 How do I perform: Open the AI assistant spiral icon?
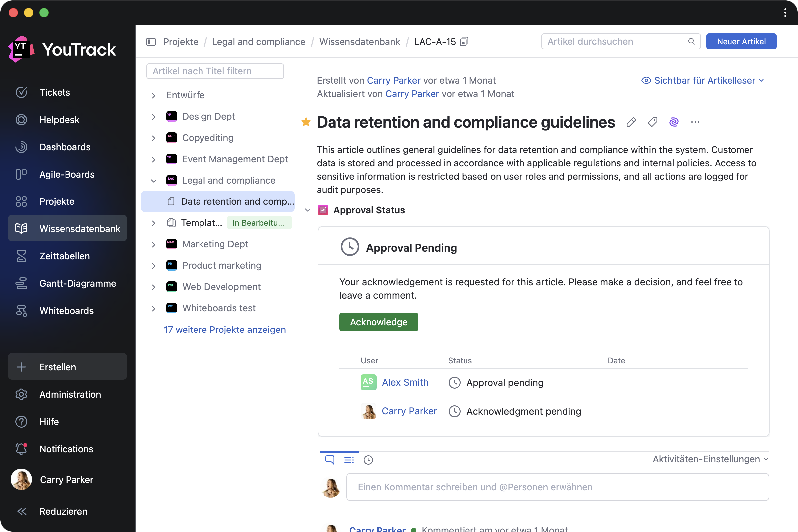[x=674, y=122]
